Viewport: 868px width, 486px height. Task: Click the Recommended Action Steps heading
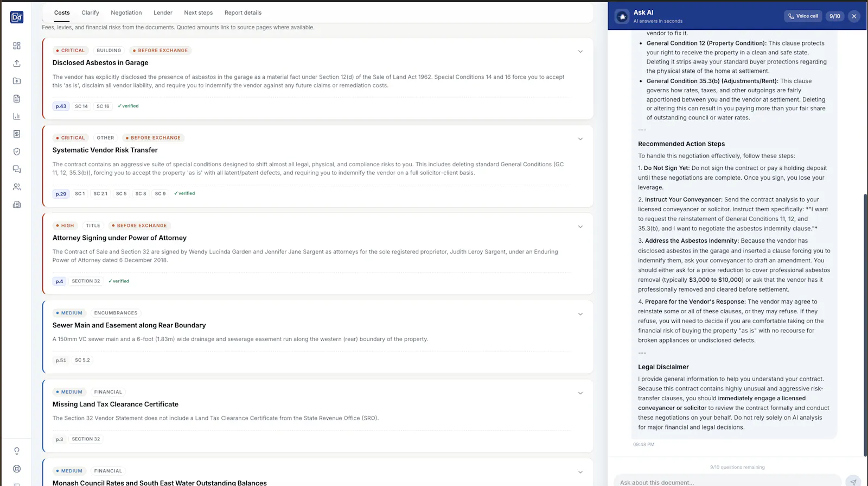(681, 144)
